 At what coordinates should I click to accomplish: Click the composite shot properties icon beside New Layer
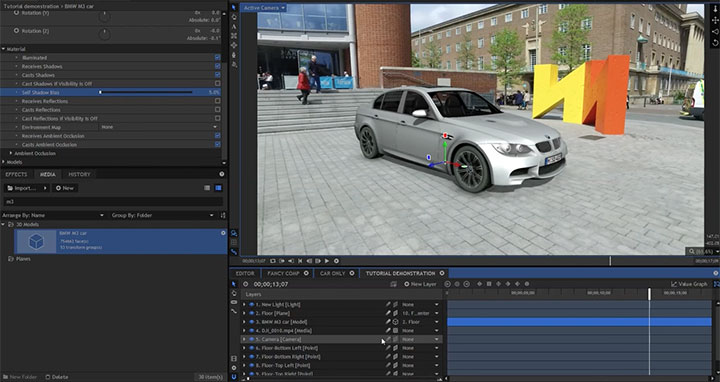point(394,284)
